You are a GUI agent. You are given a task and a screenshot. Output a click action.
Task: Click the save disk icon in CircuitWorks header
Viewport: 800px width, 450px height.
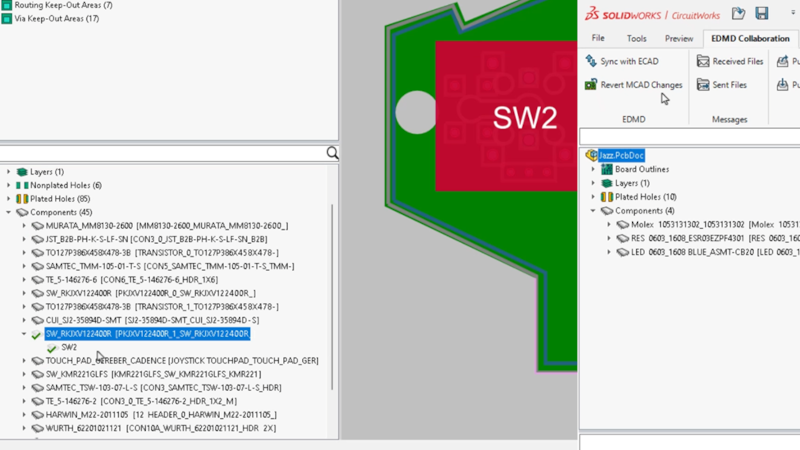[x=762, y=13]
